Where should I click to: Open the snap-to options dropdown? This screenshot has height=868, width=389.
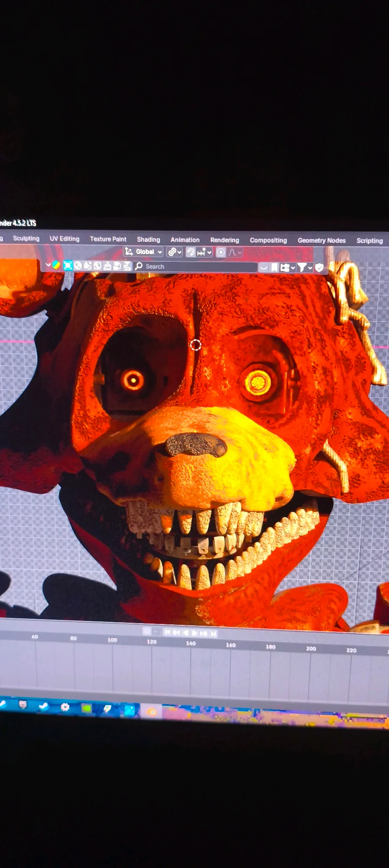(x=204, y=252)
